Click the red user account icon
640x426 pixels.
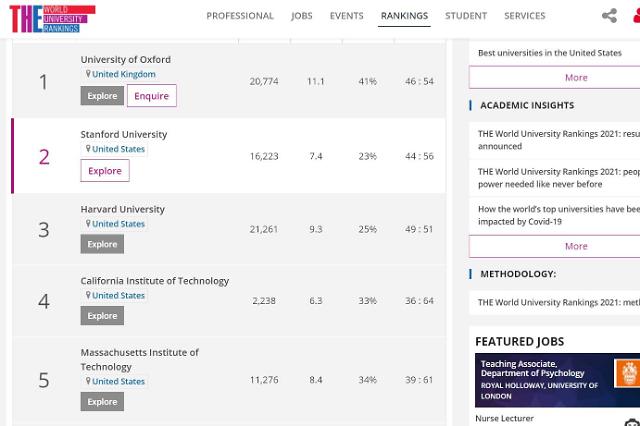pos(636,15)
